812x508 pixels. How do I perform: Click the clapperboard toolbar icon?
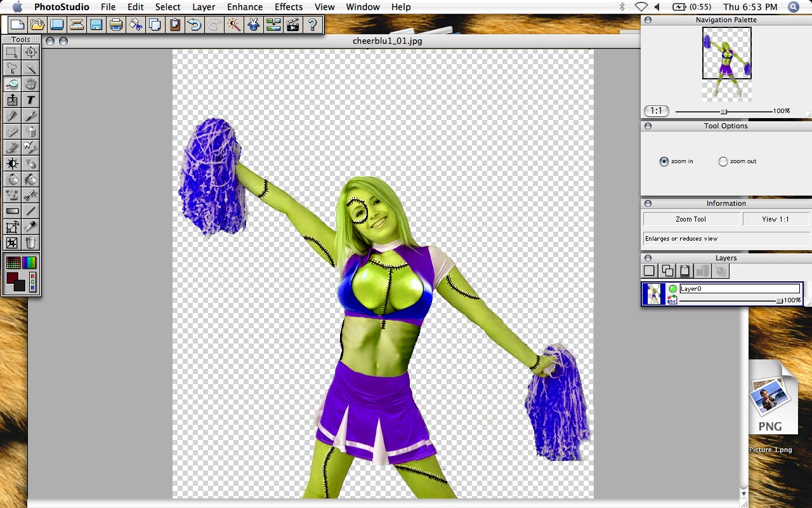point(292,25)
